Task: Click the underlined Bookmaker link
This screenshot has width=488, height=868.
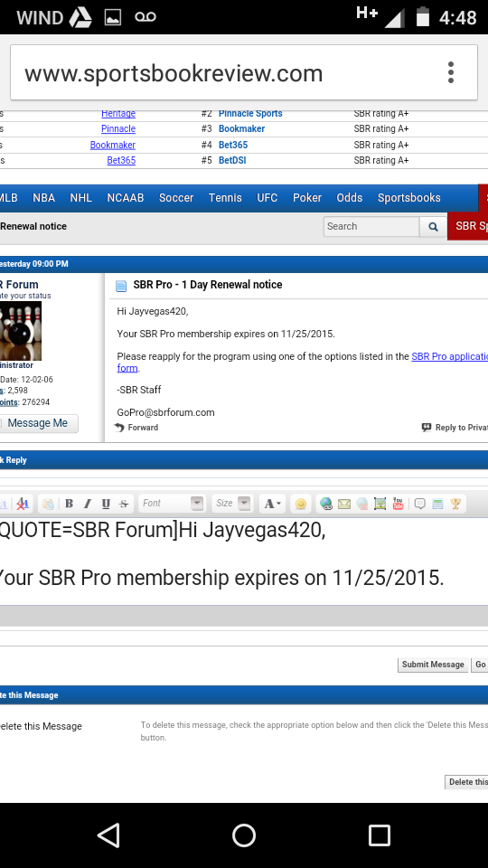Action: [x=113, y=145]
